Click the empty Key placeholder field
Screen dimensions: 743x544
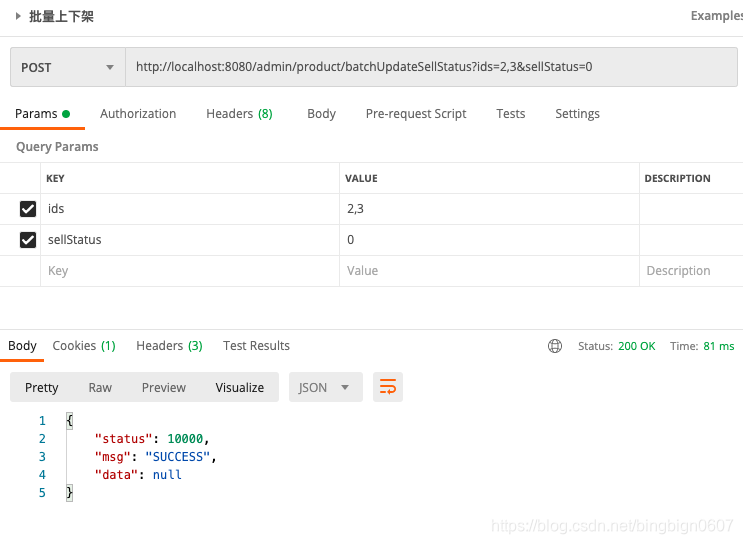tap(190, 271)
